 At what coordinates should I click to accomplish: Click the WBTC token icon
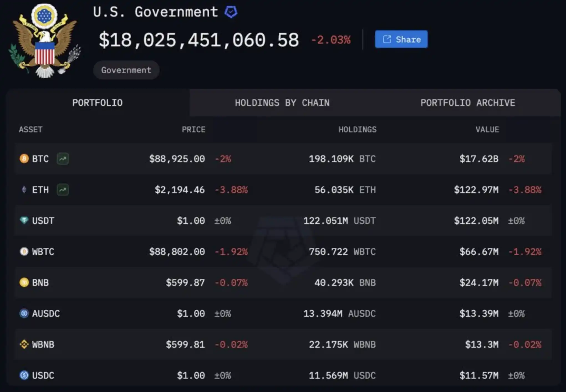coord(24,251)
